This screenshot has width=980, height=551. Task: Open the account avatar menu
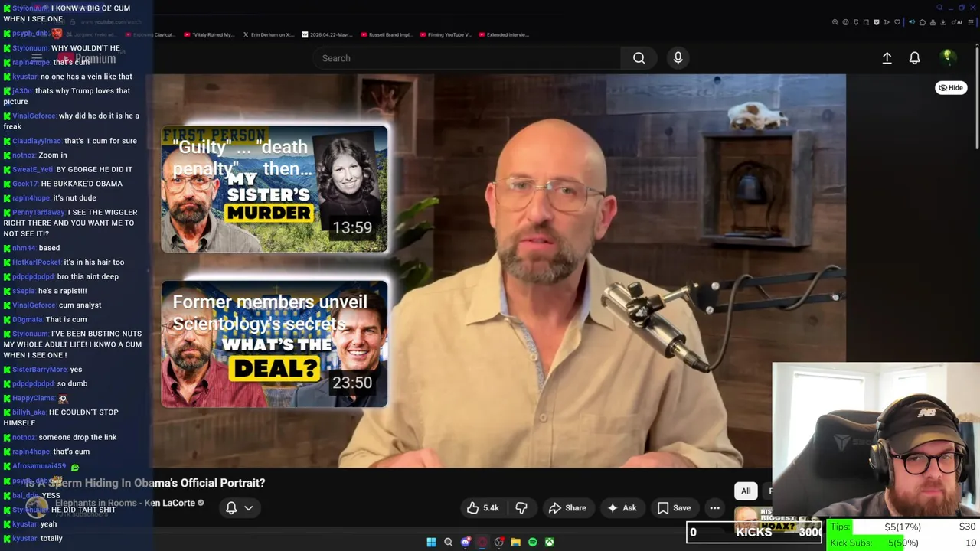click(x=947, y=57)
